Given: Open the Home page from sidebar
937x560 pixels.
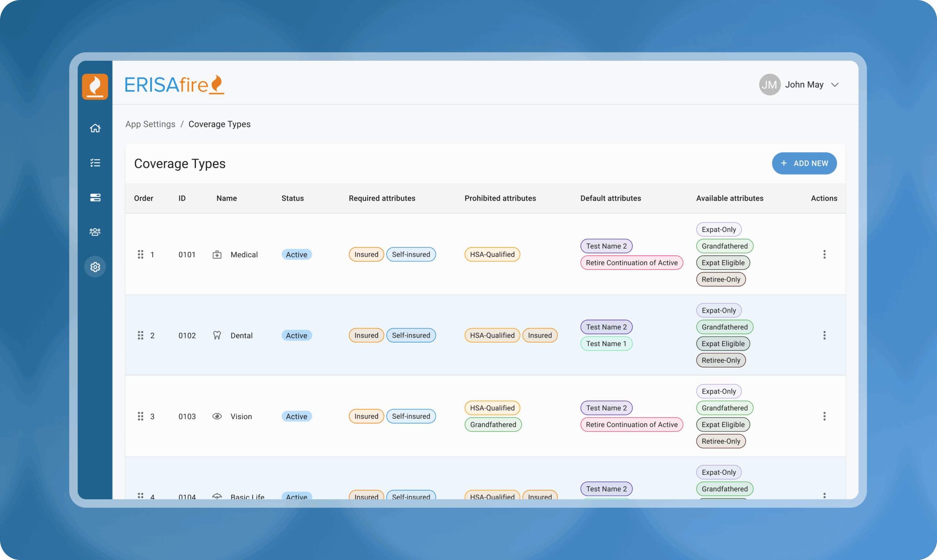Looking at the screenshot, I should tap(95, 128).
